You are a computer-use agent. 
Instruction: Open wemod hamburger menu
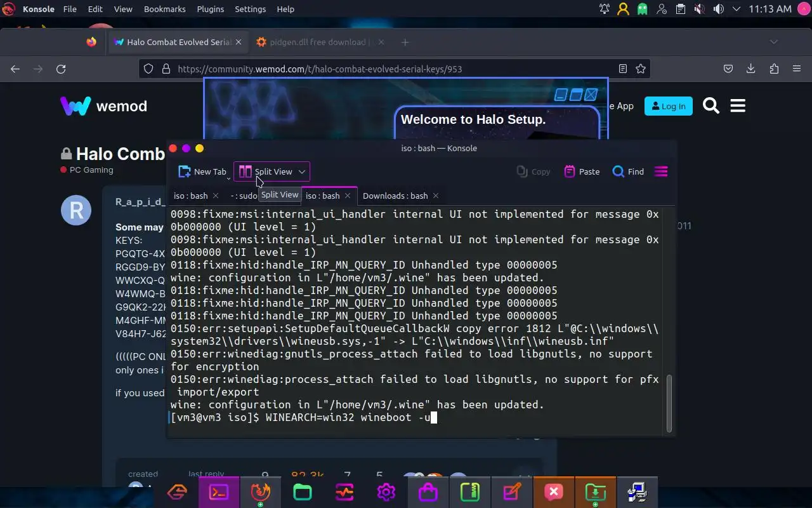738,106
